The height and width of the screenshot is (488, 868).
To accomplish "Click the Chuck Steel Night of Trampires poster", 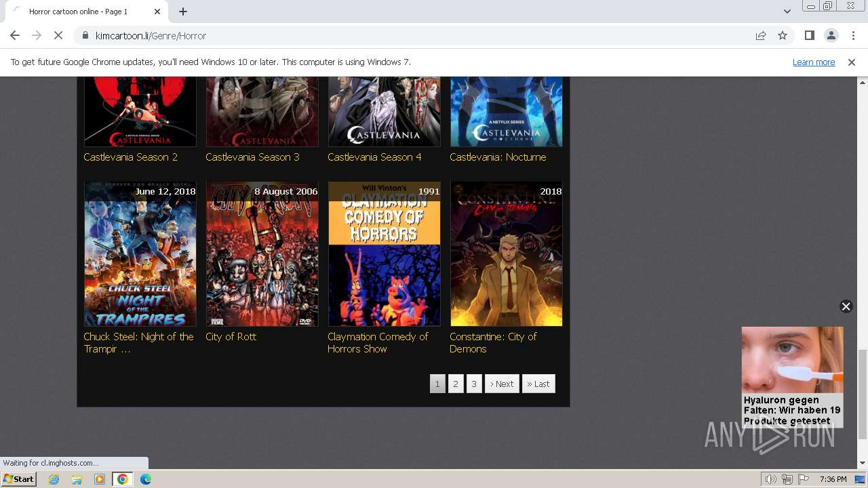I will [x=140, y=253].
